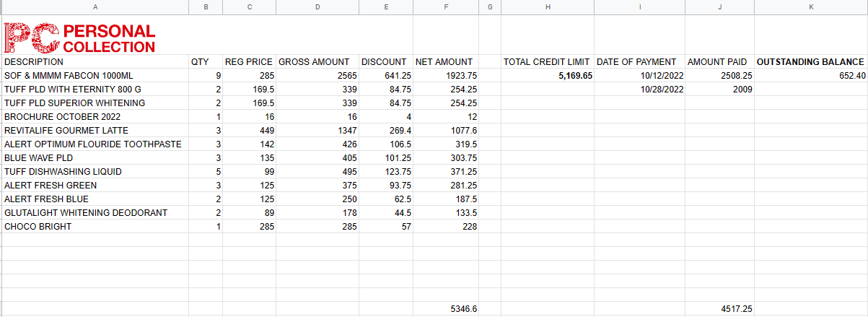
Task: Click the DATE OF PAYMENT header cell
Action: (639, 62)
